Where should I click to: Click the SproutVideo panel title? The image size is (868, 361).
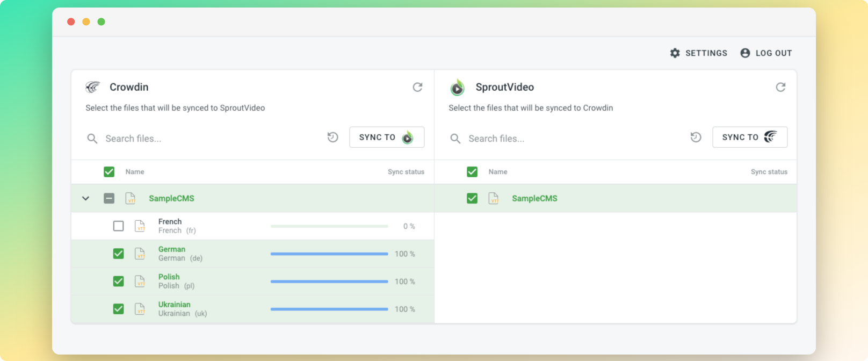[505, 87]
